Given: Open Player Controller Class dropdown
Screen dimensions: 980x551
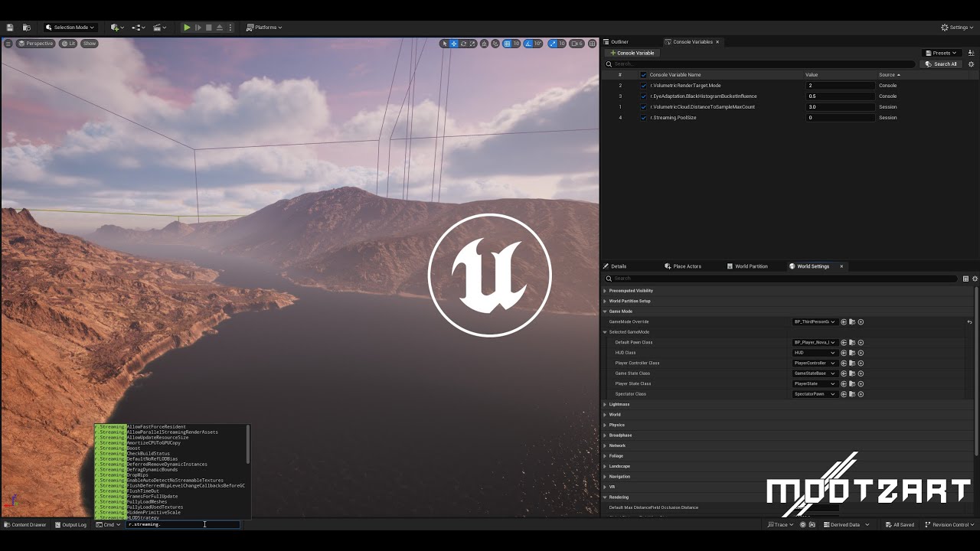Looking at the screenshot, I should [815, 364].
